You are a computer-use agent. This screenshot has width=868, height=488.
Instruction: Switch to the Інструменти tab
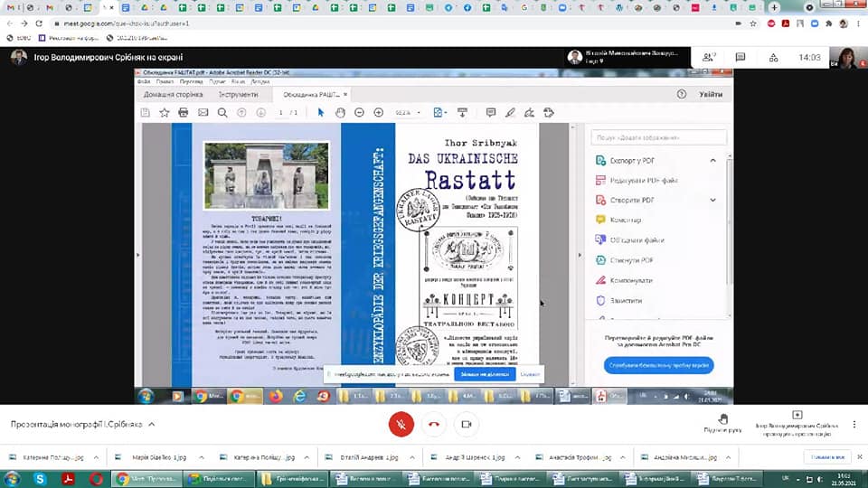(238, 94)
